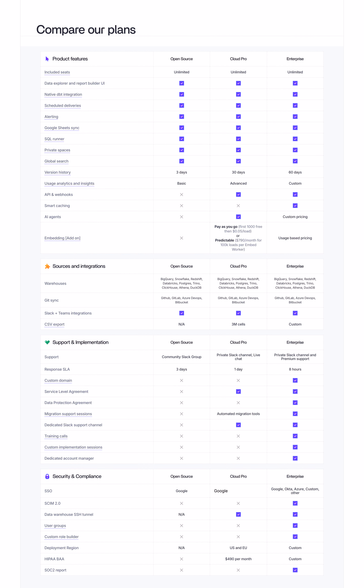This screenshot has height=588, width=364.
Task: Click the '8 hours' Response SLA cell
Action: [295, 369]
